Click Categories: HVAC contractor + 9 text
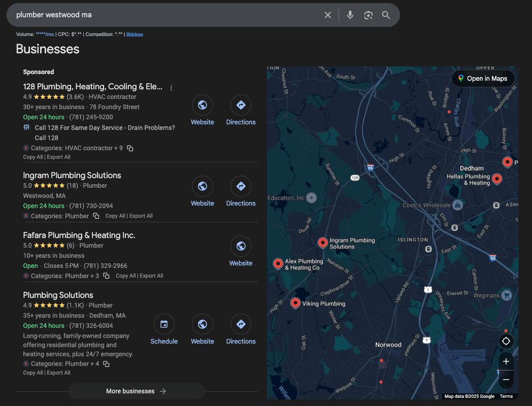 pyautogui.click(x=77, y=148)
